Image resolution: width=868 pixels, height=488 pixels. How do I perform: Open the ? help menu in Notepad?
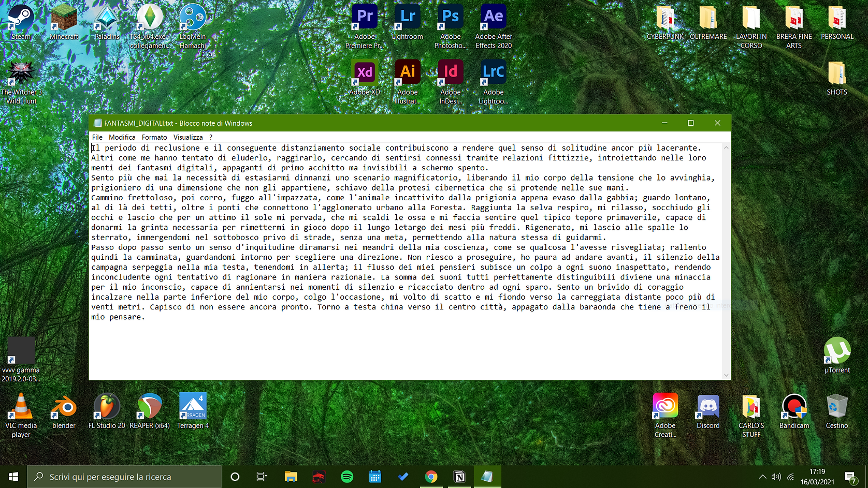coord(211,137)
